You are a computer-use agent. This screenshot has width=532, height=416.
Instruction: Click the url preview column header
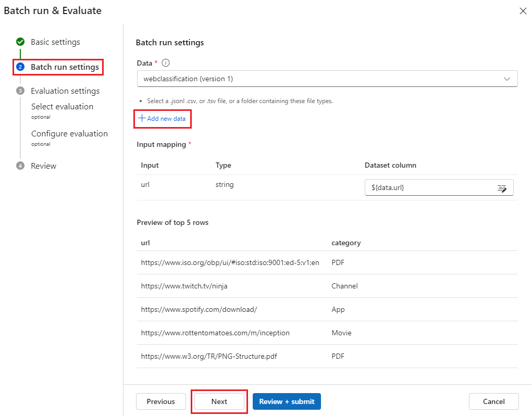(x=145, y=243)
